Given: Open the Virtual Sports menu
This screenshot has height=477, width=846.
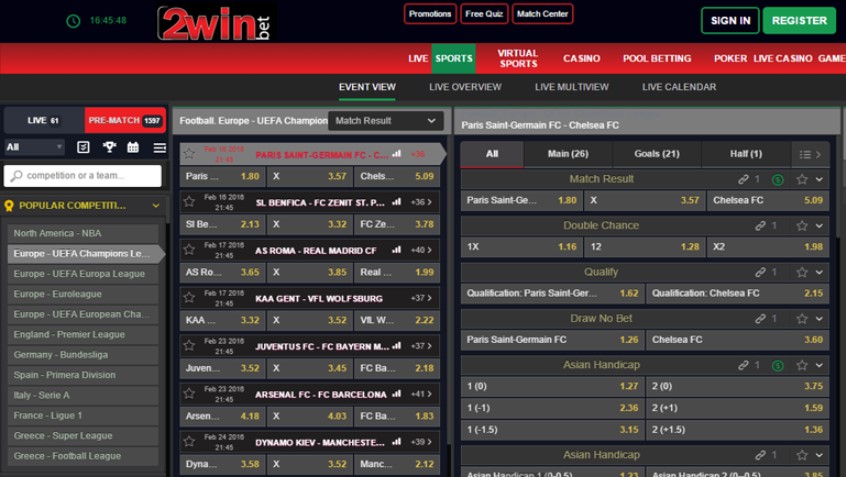Looking at the screenshot, I should tap(517, 58).
